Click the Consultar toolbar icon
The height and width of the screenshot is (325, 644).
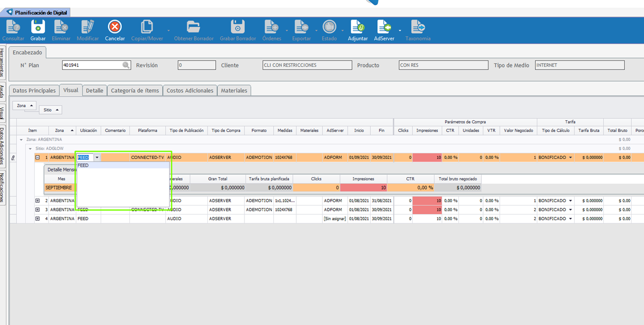point(13,27)
